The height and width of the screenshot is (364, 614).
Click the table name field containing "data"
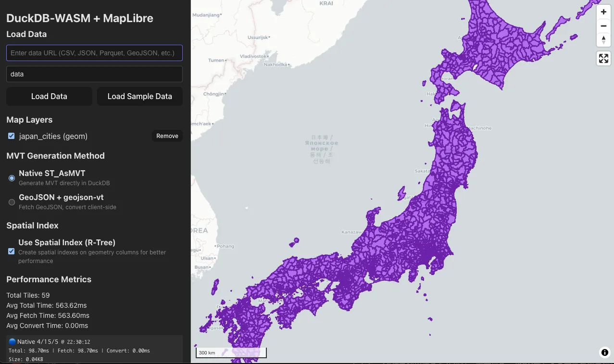tap(94, 74)
